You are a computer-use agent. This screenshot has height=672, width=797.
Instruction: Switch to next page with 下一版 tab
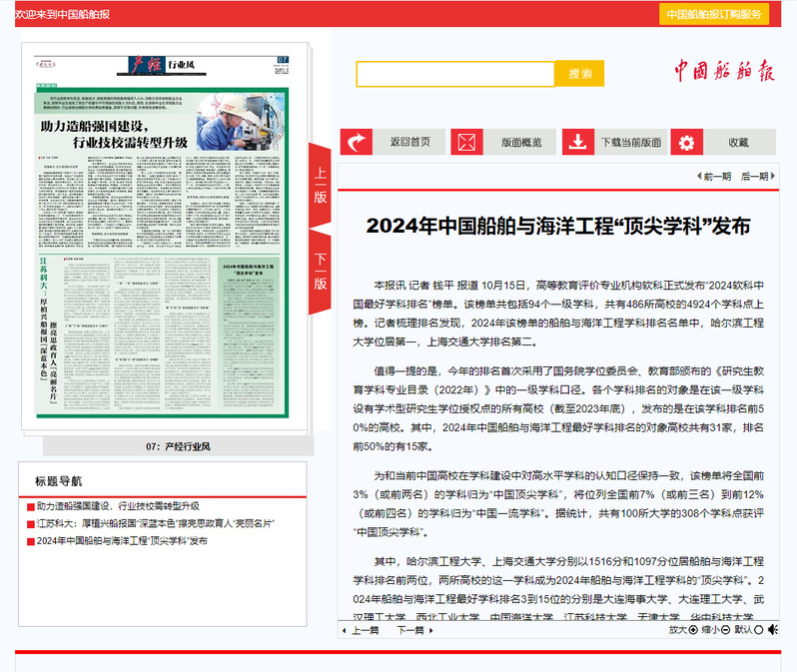321,270
